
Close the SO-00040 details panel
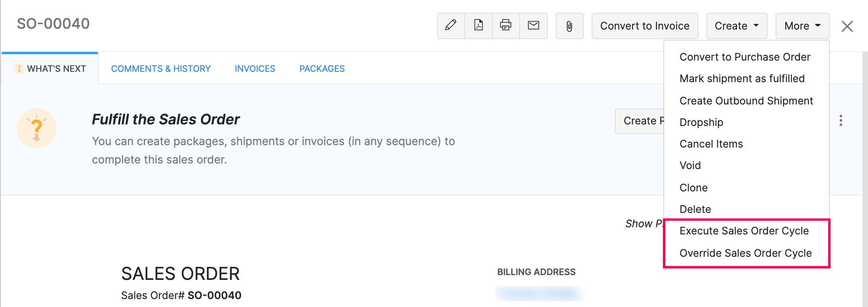[847, 26]
